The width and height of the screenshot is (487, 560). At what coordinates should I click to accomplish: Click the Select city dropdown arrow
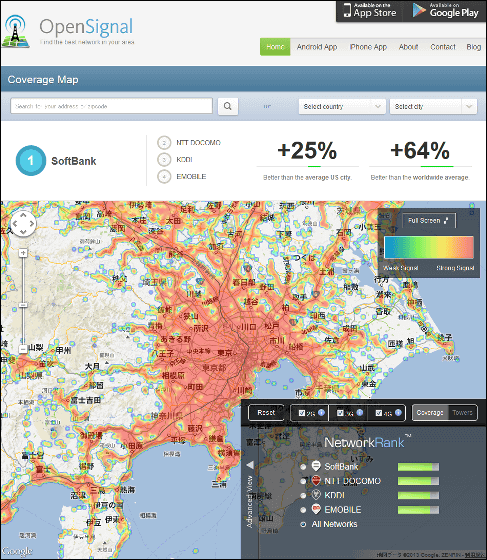[469, 106]
